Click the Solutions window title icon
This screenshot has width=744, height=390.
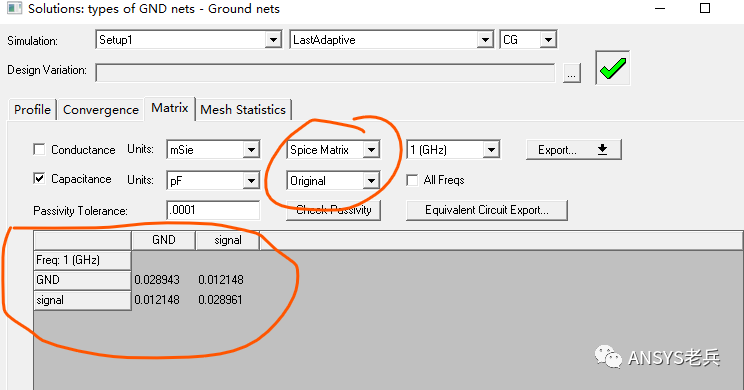[14, 8]
